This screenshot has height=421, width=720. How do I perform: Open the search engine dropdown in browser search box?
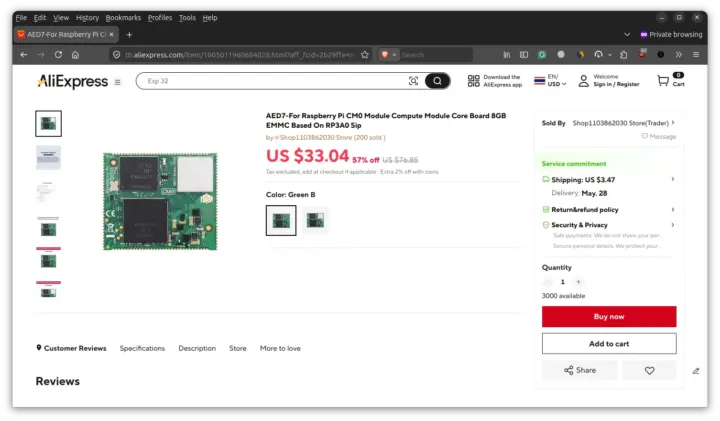point(388,55)
